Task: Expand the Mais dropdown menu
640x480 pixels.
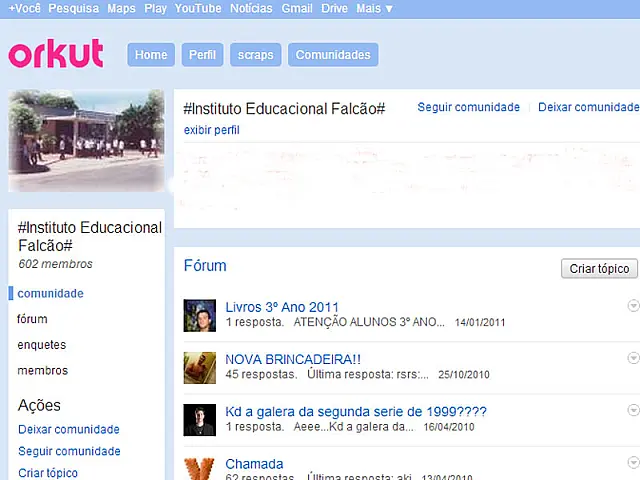Action: click(374, 8)
